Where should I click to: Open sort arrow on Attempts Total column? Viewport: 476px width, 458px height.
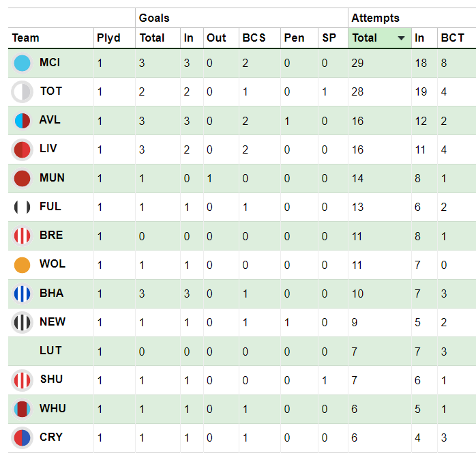[401, 38]
